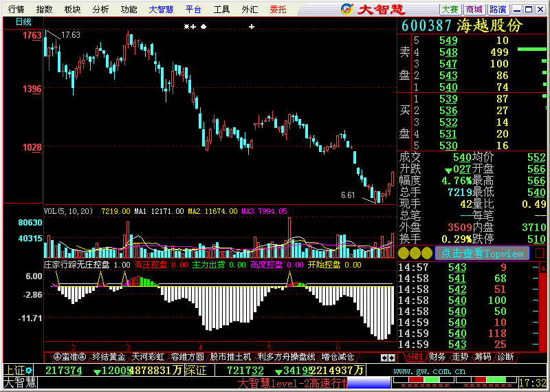Click the 路演 button
550x392 pixels.
point(498,10)
